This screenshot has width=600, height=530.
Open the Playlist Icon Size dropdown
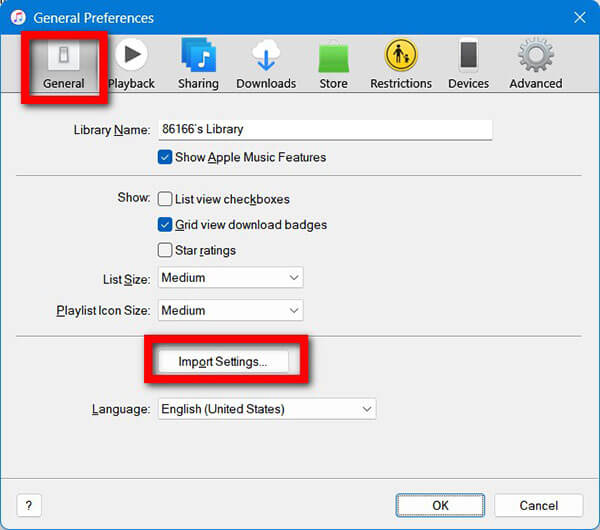pos(230,310)
